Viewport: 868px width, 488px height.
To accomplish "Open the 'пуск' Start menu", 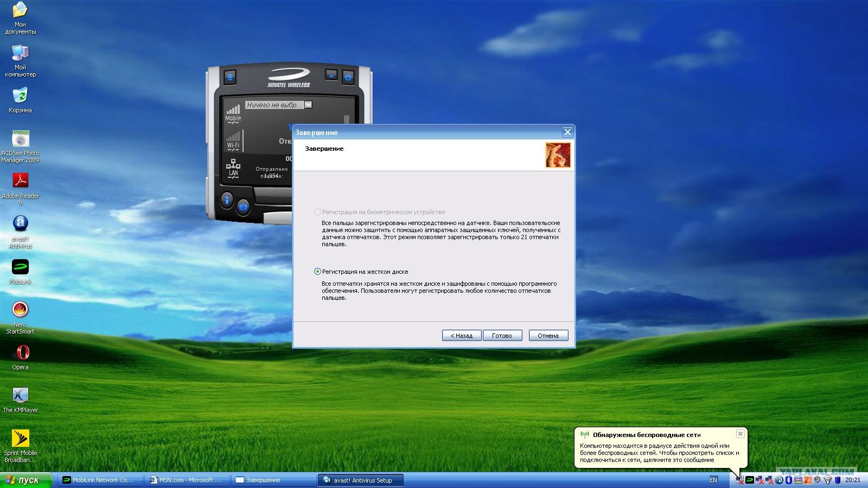I will coord(26,480).
